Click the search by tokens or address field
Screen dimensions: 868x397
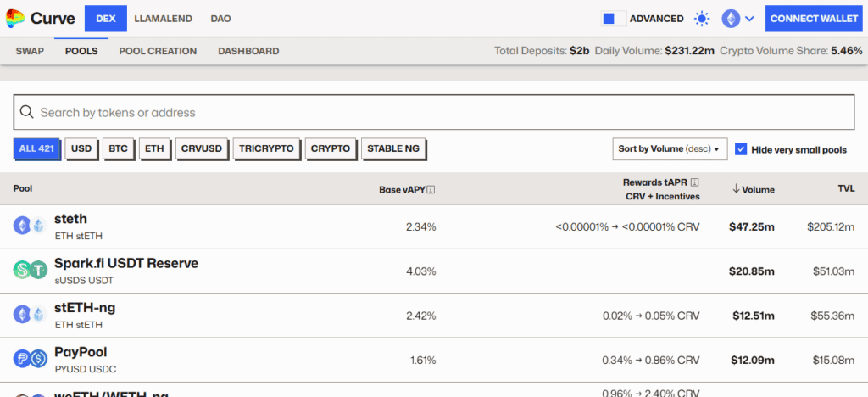(433, 112)
